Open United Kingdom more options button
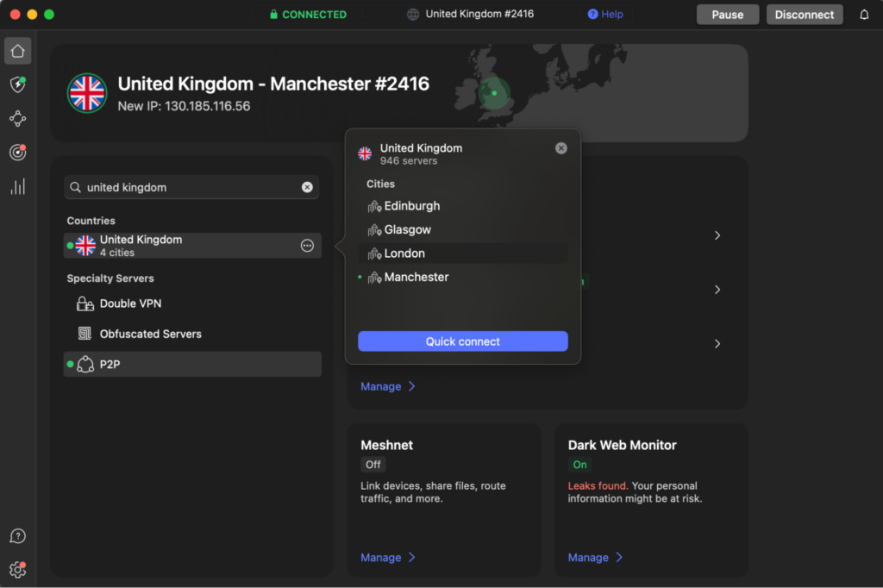 [x=307, y=246]
